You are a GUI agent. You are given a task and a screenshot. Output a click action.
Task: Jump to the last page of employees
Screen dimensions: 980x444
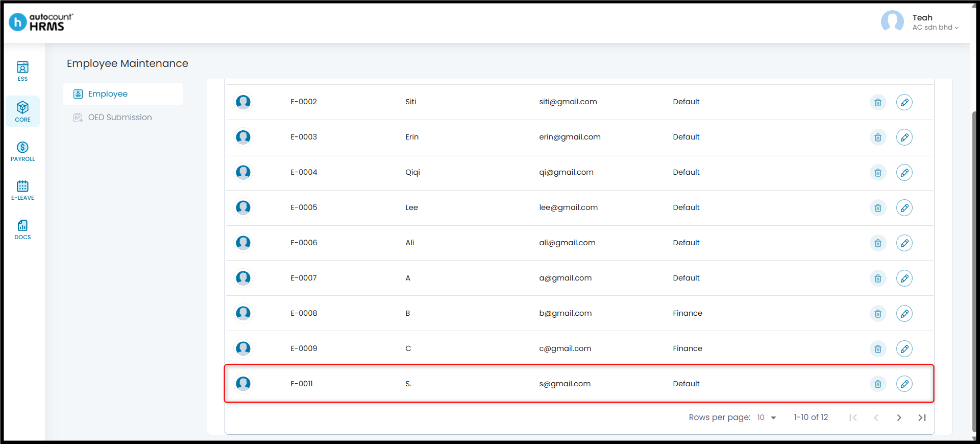tap(922, 418)
